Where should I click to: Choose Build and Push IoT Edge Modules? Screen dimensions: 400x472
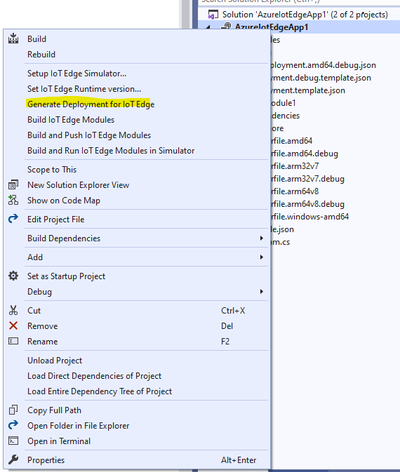[89, 135]
